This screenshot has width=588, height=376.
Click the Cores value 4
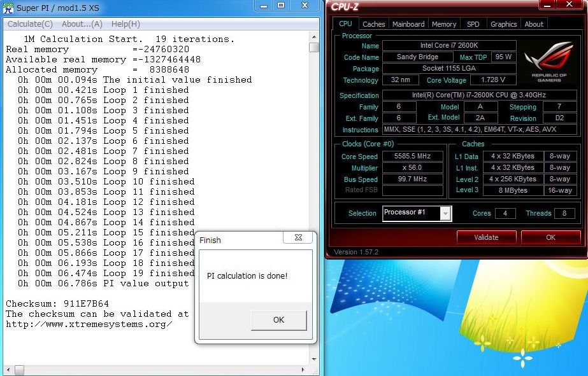(x=505, y=214)
